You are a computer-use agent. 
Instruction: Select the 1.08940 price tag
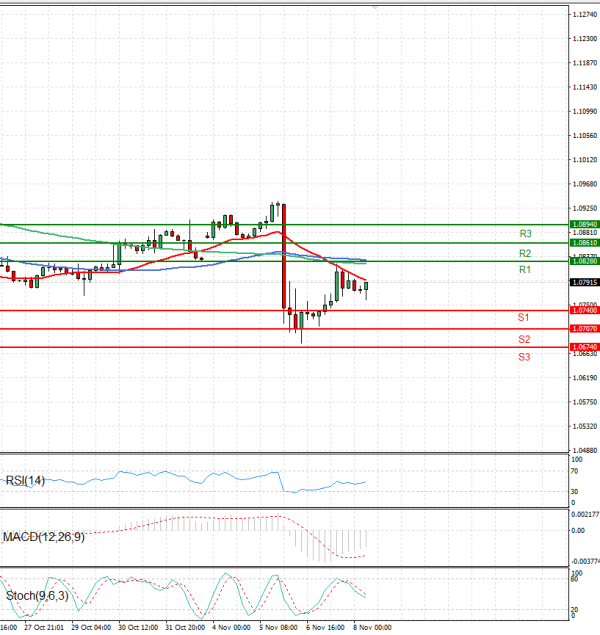pyautogui.click(x=585, y=224)
